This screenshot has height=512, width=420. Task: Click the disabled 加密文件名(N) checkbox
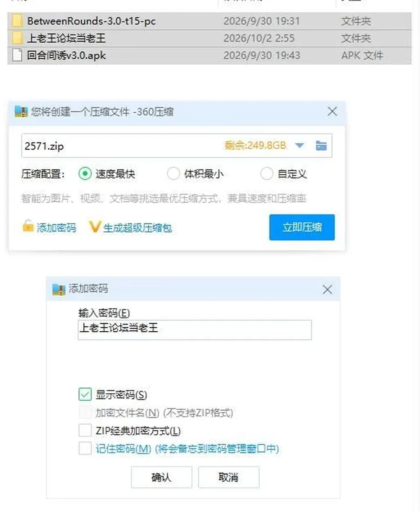click(85, 413)
